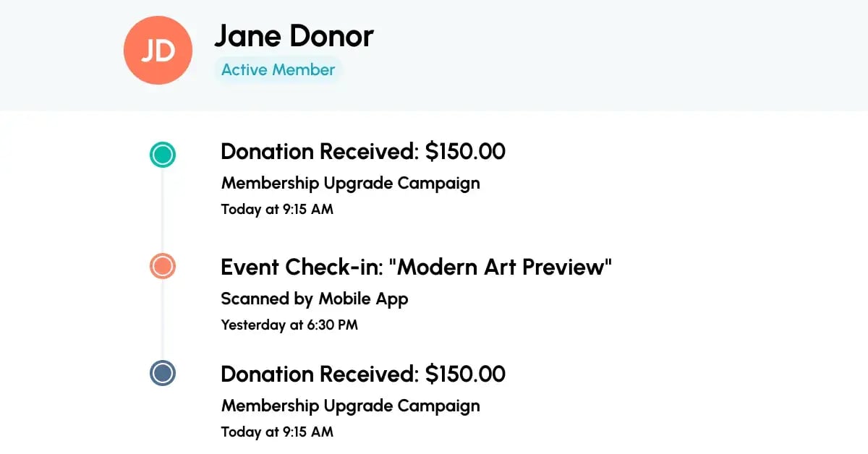Click the orange Event Check-in timeline marker
The width and height of the screenshot is (868, 454).
coord(162,266)
